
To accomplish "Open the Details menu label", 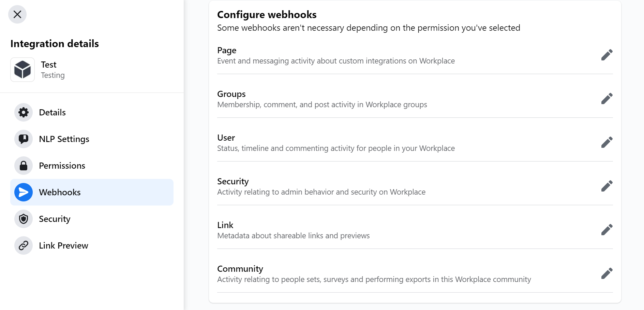I will click(x=52, y=112).
